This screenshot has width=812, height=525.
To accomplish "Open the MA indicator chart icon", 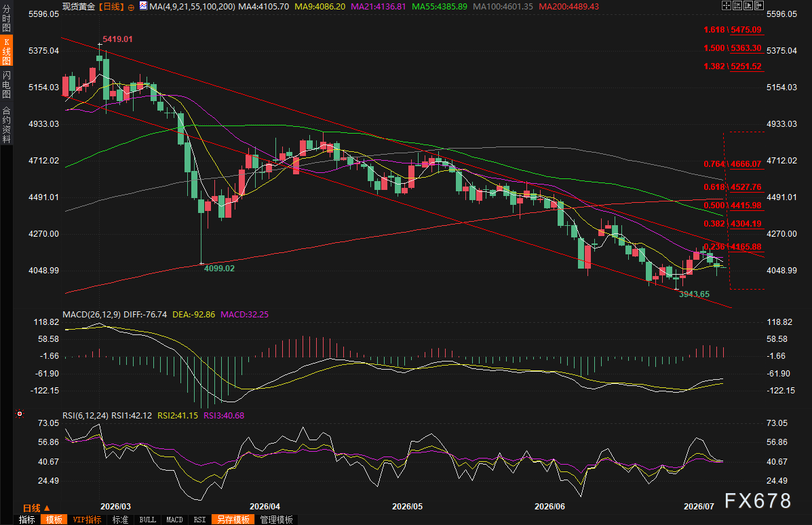I will (143, 6).
